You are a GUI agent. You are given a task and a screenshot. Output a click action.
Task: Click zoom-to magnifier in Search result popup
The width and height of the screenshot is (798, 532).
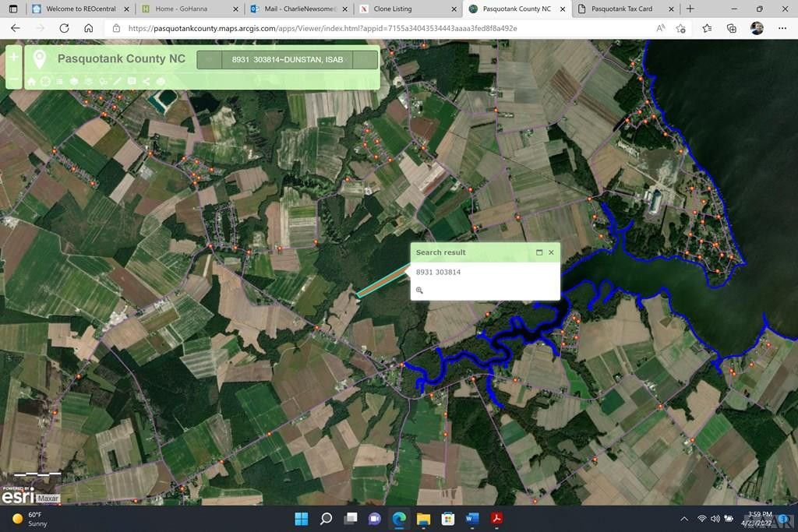419,291
